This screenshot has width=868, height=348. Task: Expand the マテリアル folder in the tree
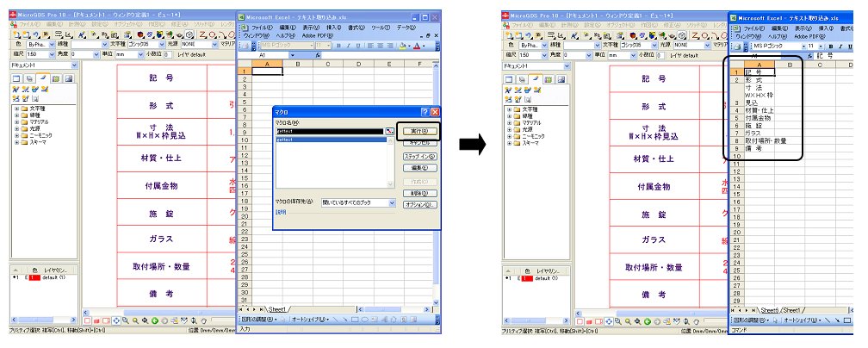(x=16, y=122)
